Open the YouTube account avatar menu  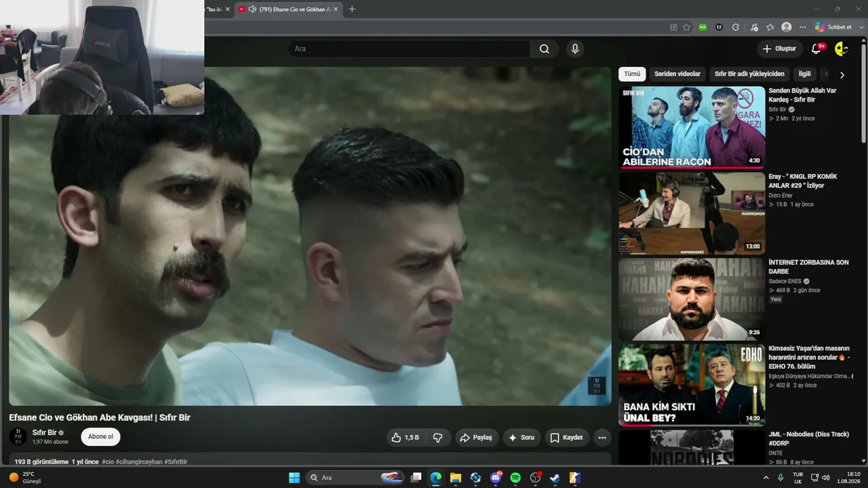point(842,49)
